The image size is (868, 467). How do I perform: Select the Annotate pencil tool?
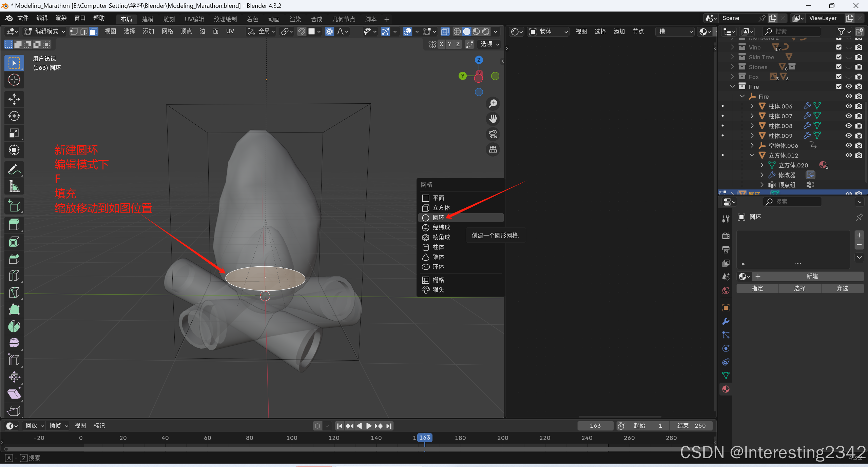[x=14, y=169]
